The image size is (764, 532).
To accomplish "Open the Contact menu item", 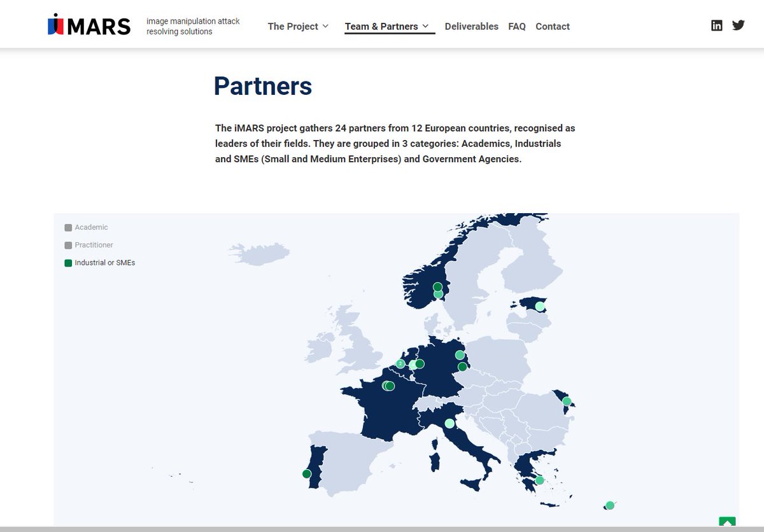I will click(x=552, y=26).
